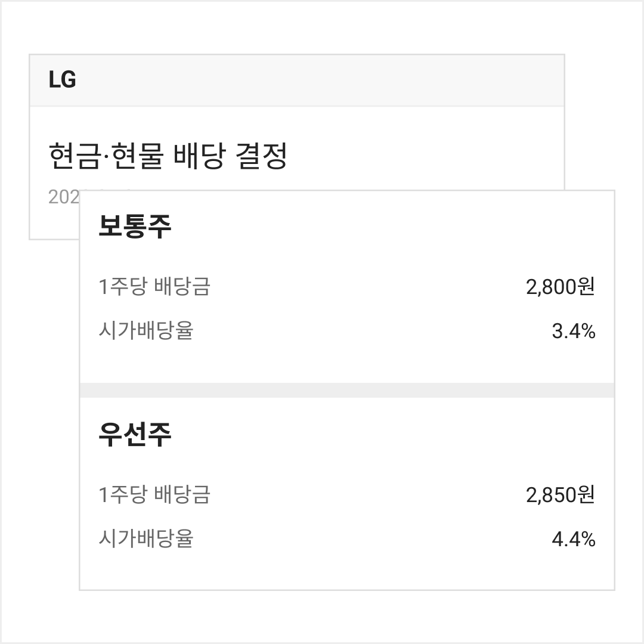Click the 3.4% dividend yield value
Viewport: 644px width, 644px height.
[574, 331]
